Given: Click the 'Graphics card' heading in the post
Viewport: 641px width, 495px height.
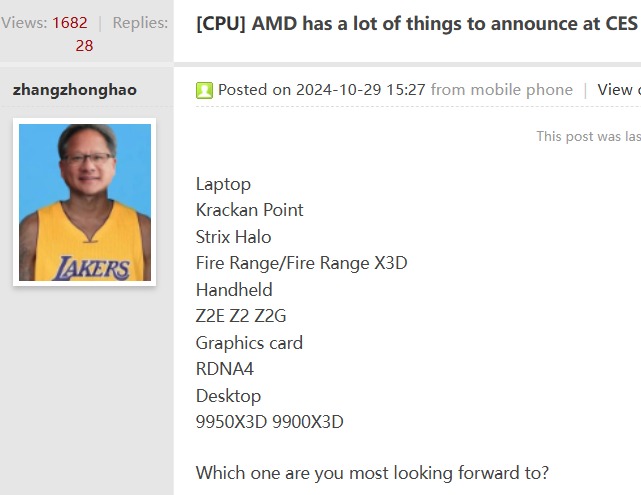Looking at the screenshot, I should [x=249, y=343].
